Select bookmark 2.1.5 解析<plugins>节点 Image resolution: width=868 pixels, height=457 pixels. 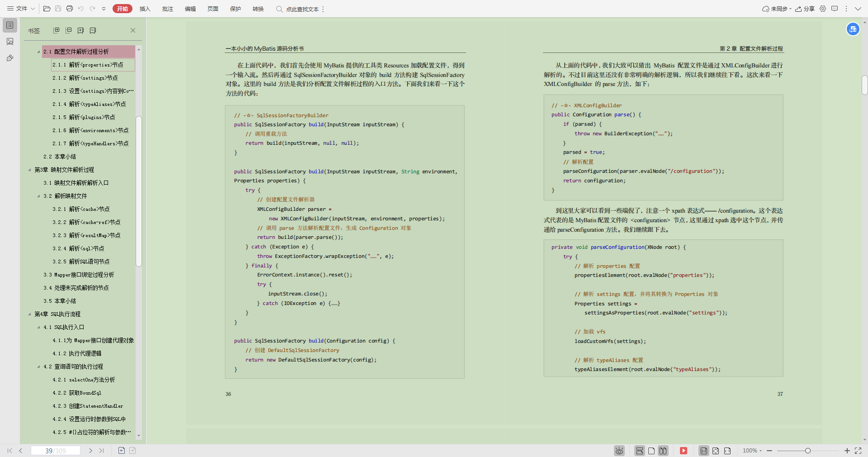tap(84, 117)
